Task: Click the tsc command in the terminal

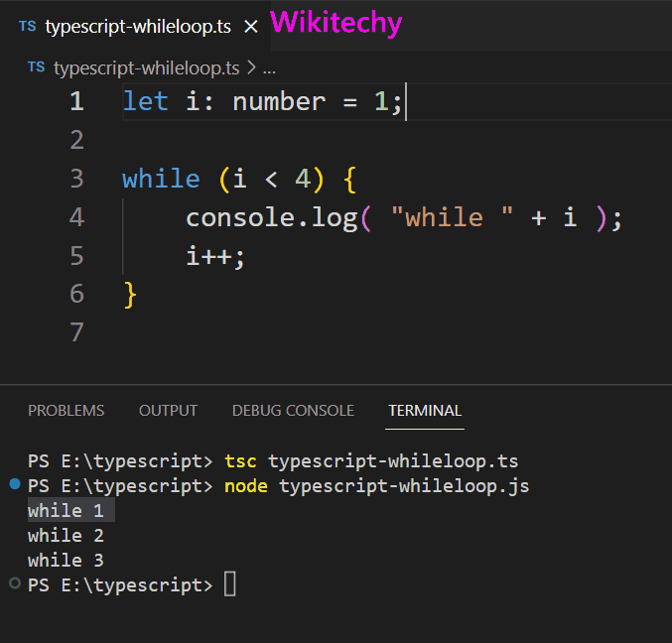Action: 241,461
